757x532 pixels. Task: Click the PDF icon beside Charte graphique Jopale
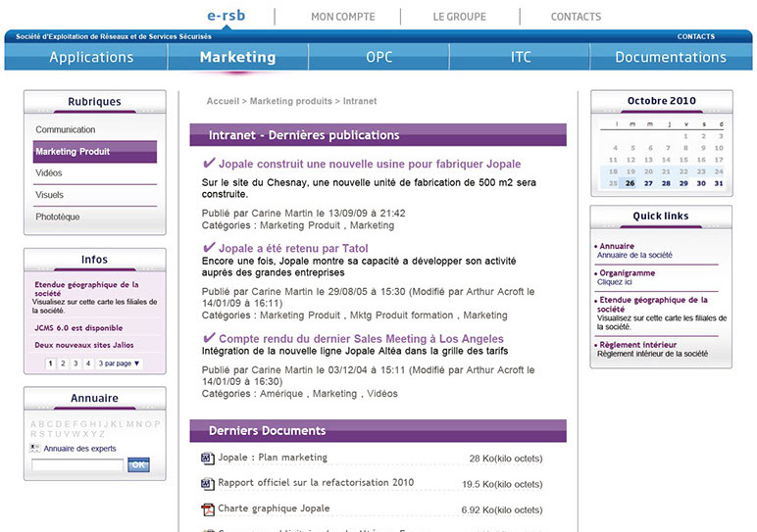click(208, 509)
